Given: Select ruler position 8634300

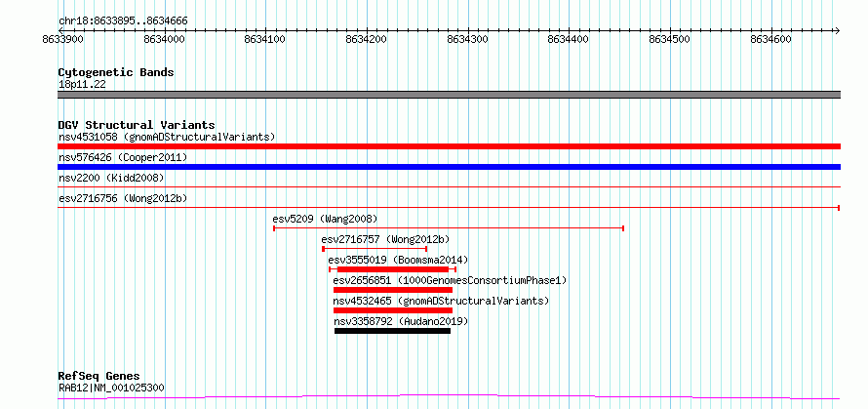Looking at the screenshot, I should [466, 39].
